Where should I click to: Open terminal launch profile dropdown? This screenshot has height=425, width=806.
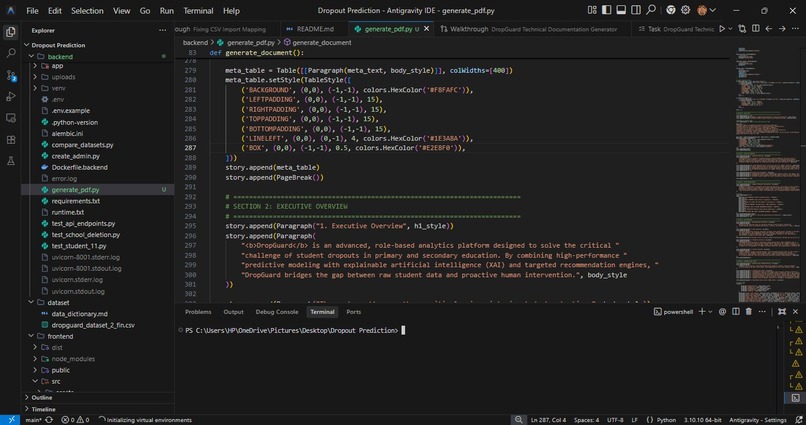coord(710,312)
